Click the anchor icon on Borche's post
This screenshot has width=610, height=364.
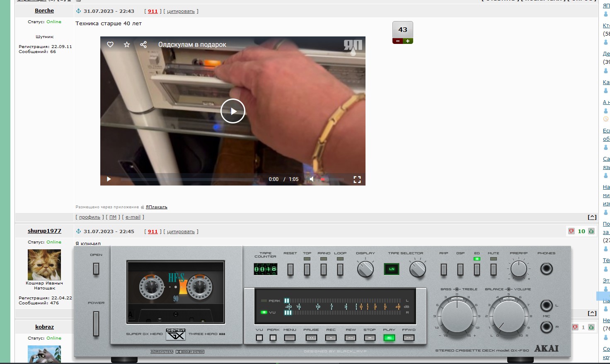pos(78,11)
